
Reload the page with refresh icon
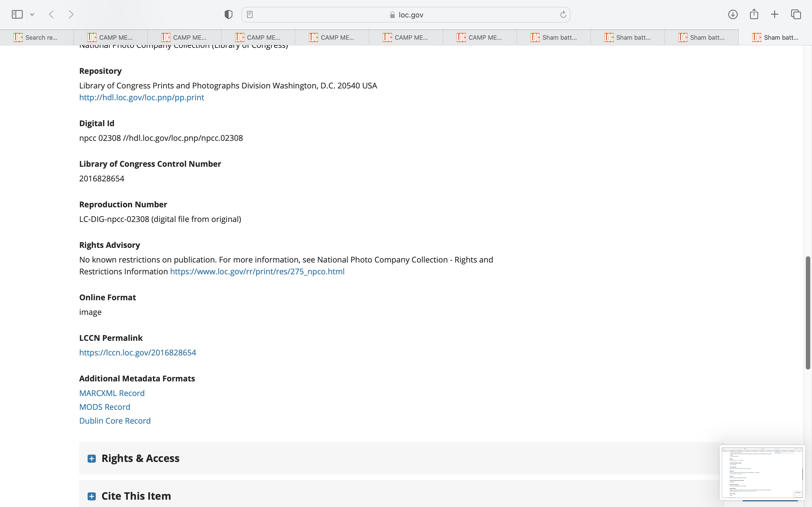[x=563, y=14]
